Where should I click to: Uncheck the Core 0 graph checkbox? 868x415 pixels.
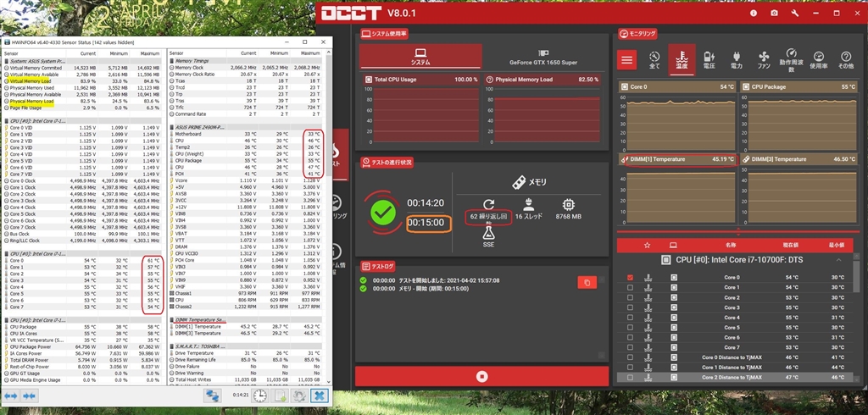pos(630,277)
